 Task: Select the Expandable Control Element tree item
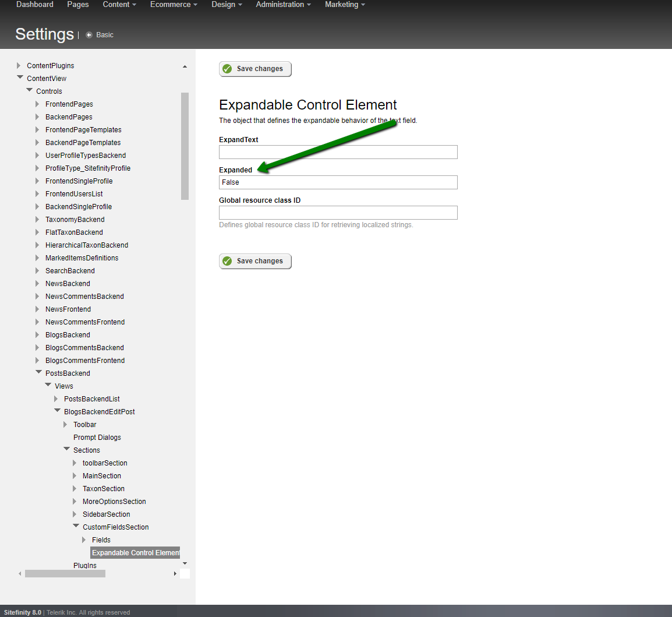(136, 553)
